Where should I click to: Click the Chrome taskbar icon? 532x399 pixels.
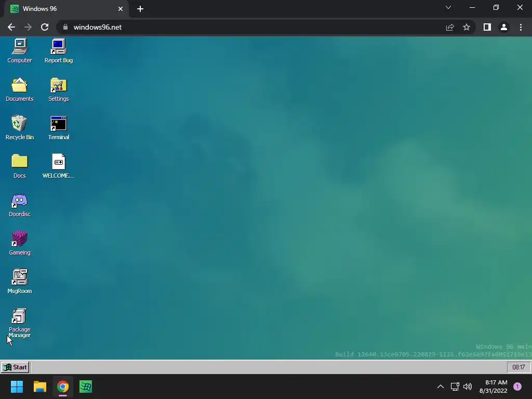coord(63,387)
